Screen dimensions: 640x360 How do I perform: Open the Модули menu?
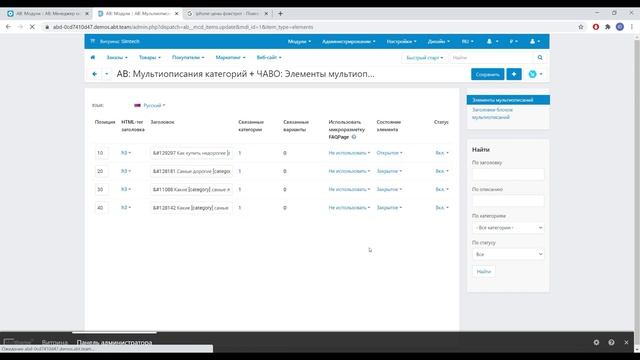point(299,41)
